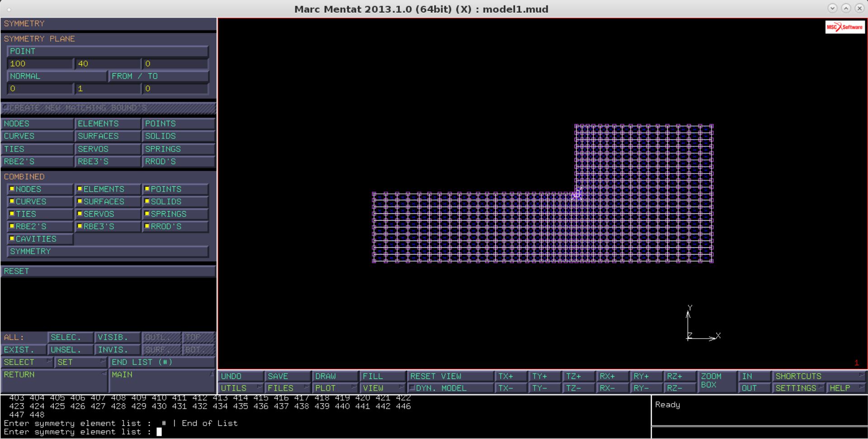868x439 pixels.
Task: Toggle combined CAVITIES option
Action: [40, 239]
